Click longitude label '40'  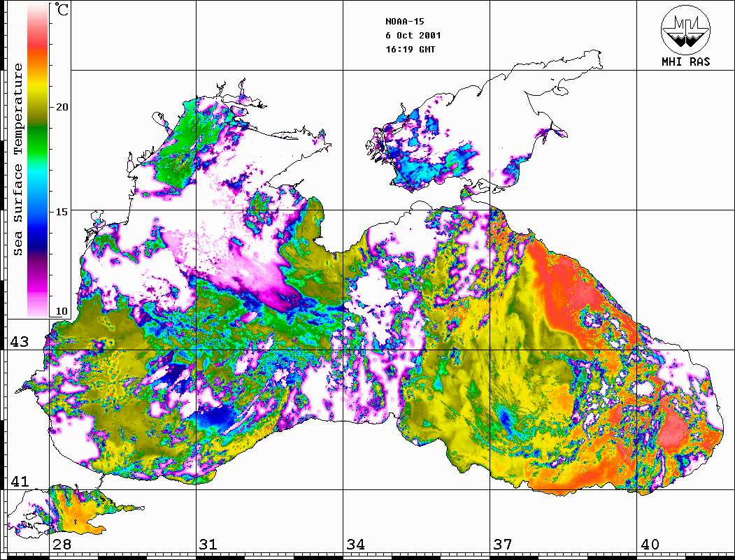pyautogui.click(x=650, y=545)
